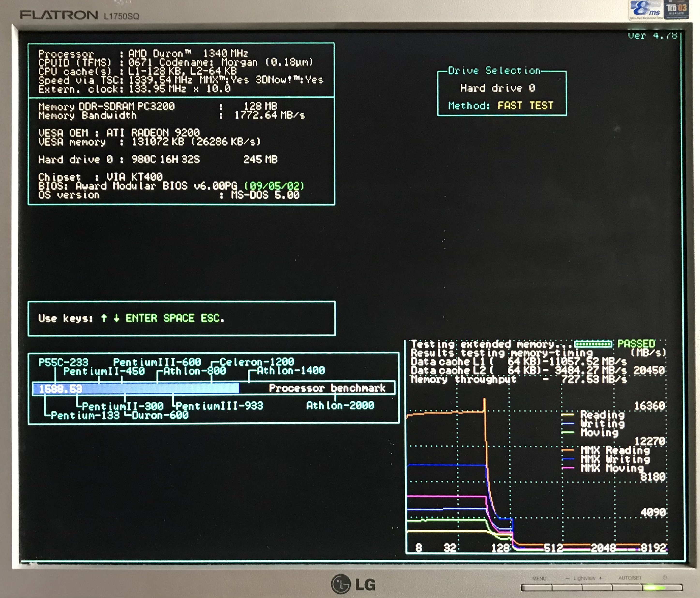700x598 pixels.
Task: Click the green Moving legend line
Action: pyautogui.click(x=567, y=432)
